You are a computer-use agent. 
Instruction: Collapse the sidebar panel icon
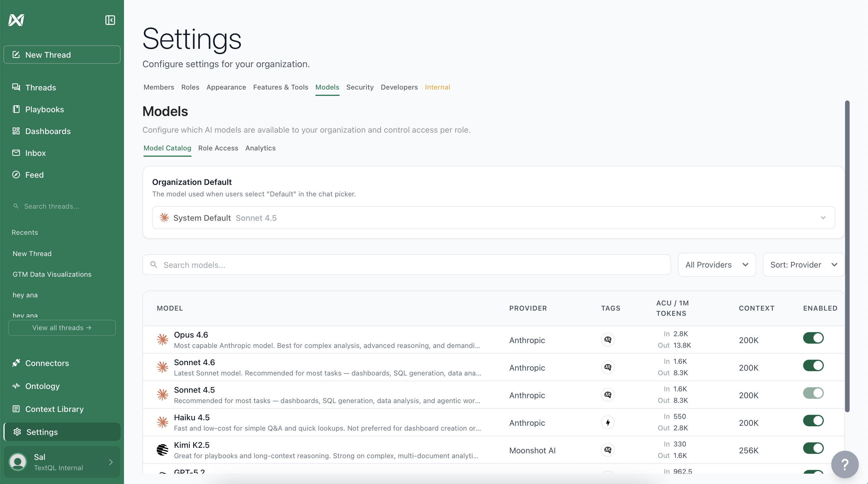tap(110, 20)
